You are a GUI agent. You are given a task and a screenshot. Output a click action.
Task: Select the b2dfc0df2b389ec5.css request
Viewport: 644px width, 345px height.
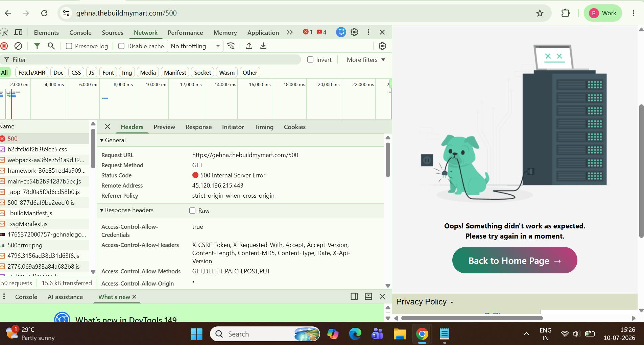coord(45,149)
